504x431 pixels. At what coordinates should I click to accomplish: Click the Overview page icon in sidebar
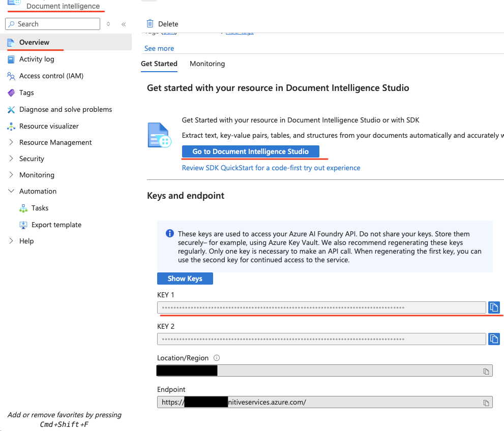11,42
